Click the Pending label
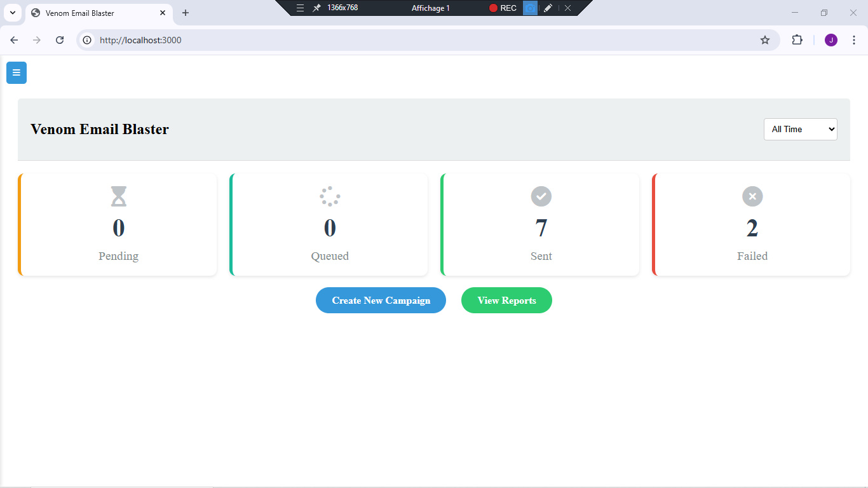868x488 pixels. tap(119, 256)
